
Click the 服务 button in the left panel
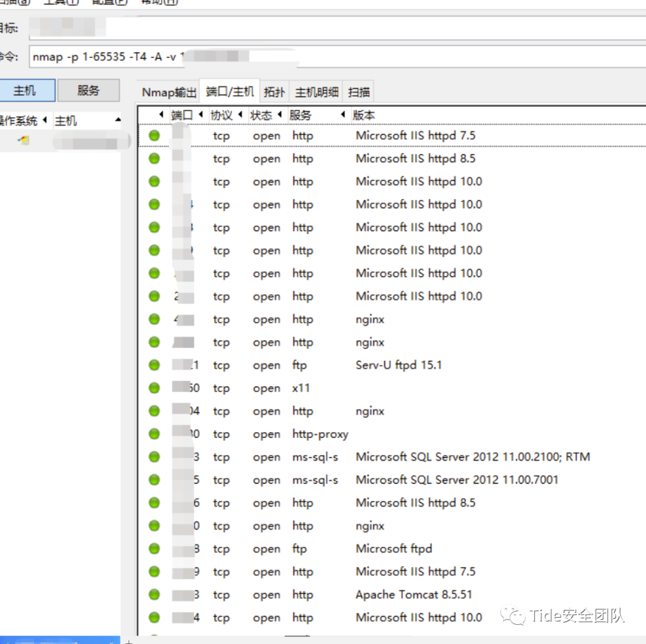tap(89, 90)
